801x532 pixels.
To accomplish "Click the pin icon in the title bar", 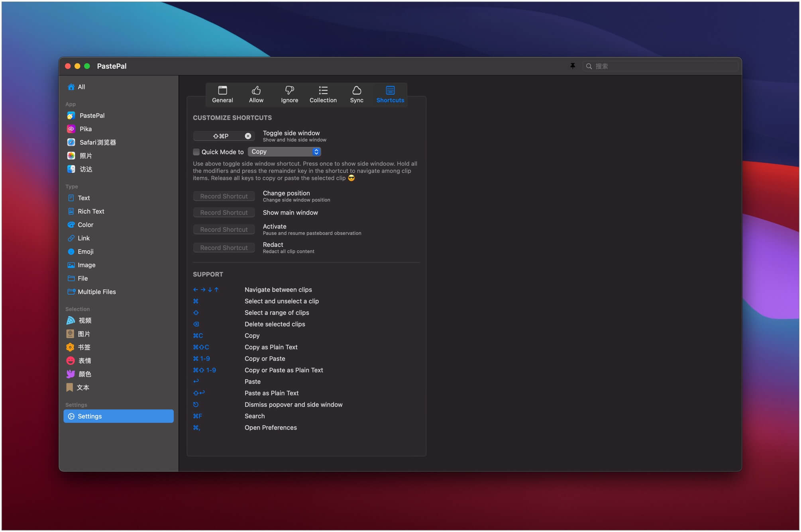I will point(572,66).
